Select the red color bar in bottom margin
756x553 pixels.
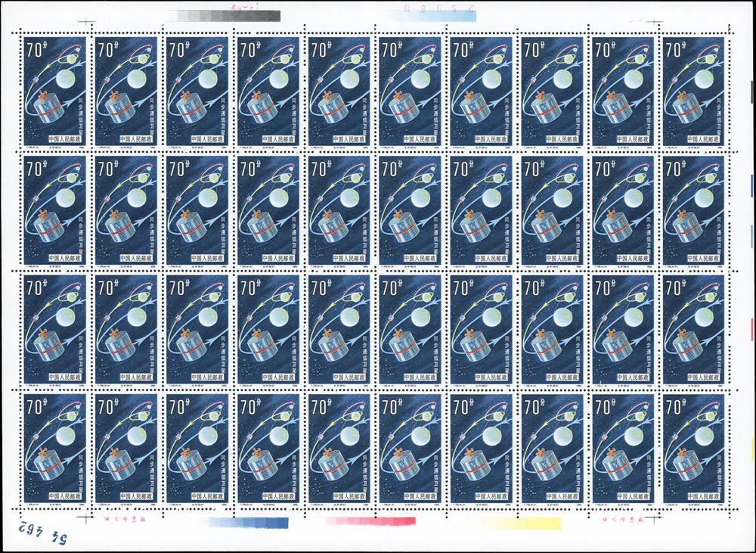(370, 521)
